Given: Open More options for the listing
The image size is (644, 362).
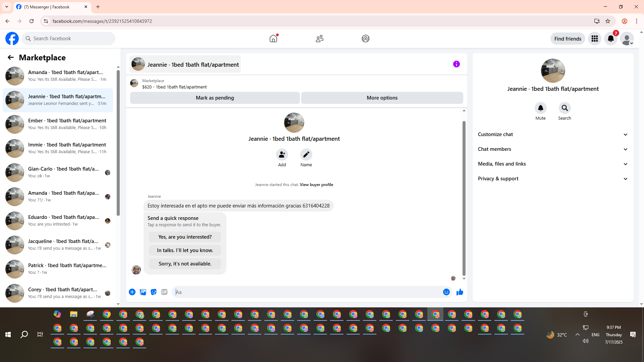Looking at the screenshot, I should 382,98.
